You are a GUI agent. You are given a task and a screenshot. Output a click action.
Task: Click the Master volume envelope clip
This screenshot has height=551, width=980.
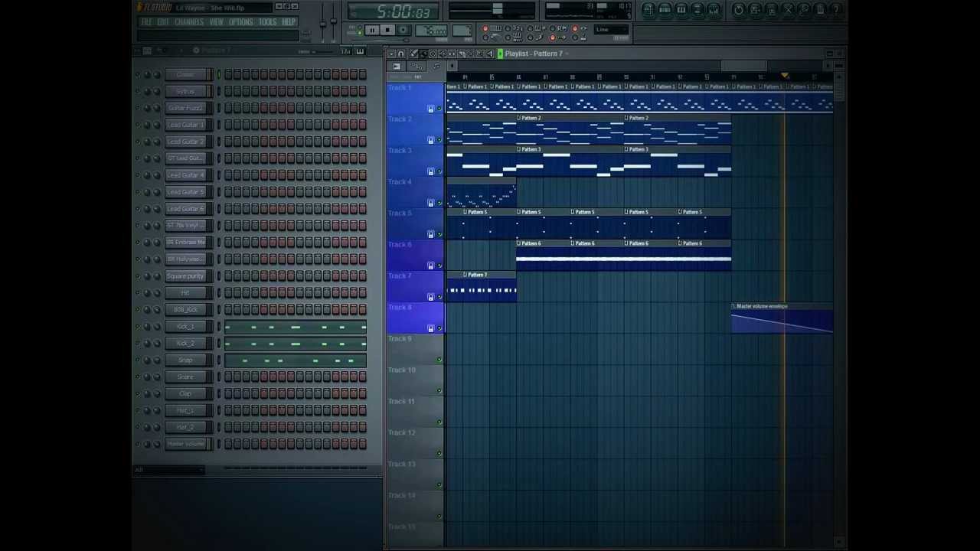pos(782,318)
